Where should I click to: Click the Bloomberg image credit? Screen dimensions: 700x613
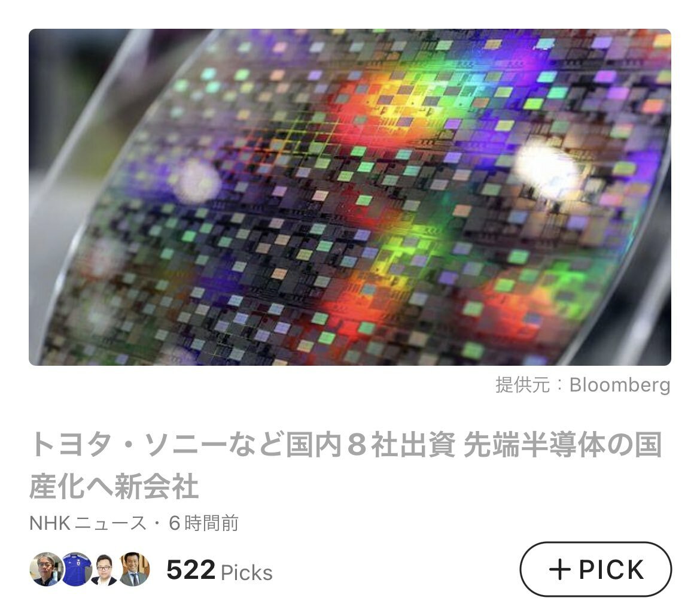(x=620, y=385)
